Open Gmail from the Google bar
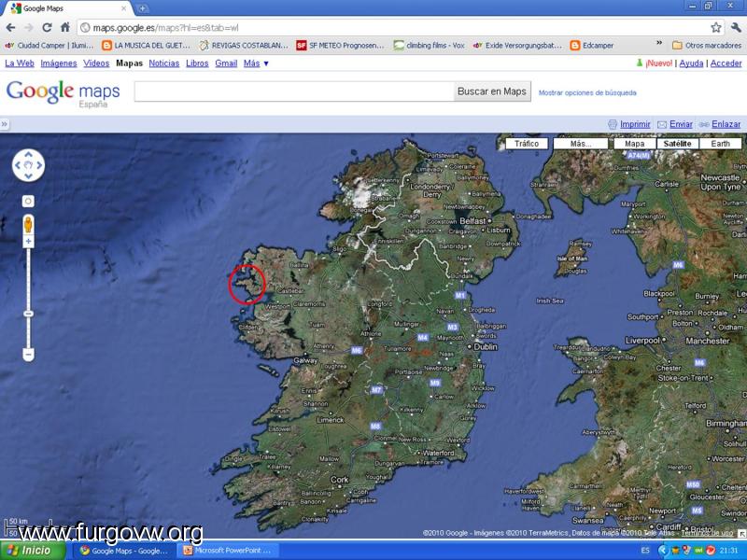747x560 pixels. tap(226, 63)
